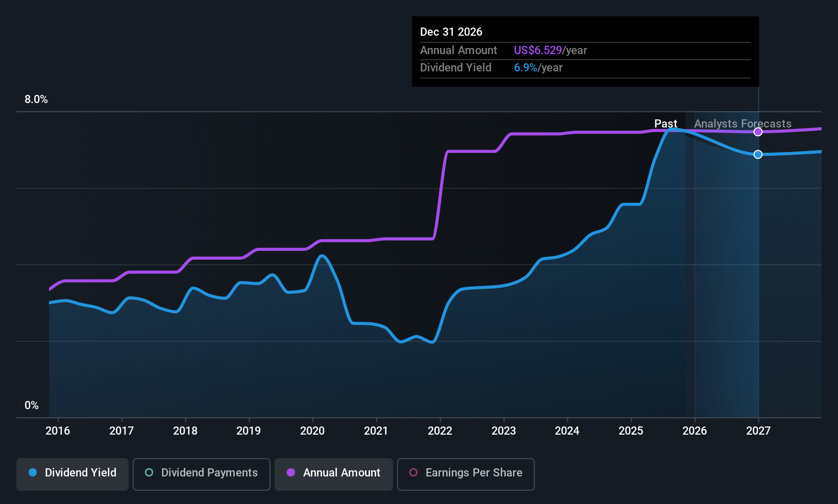
Task: Click the teal Dividend Payments circle icon
Action: (149, 473)
